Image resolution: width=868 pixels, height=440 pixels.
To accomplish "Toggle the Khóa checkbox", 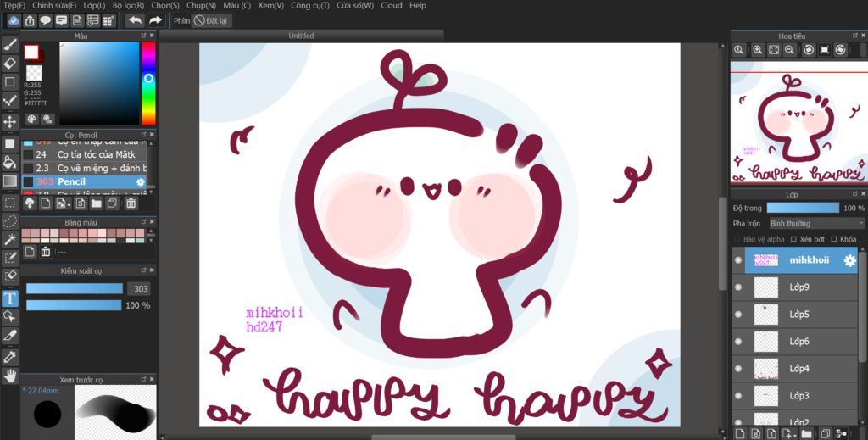I will [834, 239].
